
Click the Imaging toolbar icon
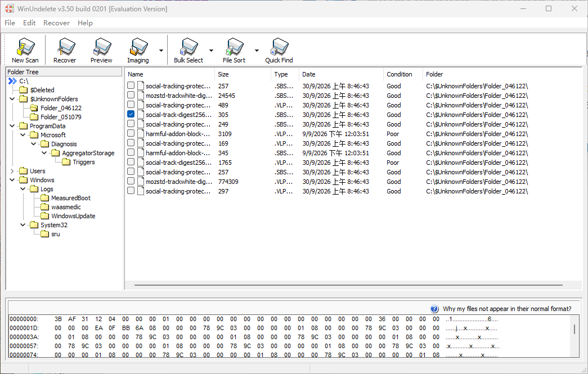(x=138, y=50)
